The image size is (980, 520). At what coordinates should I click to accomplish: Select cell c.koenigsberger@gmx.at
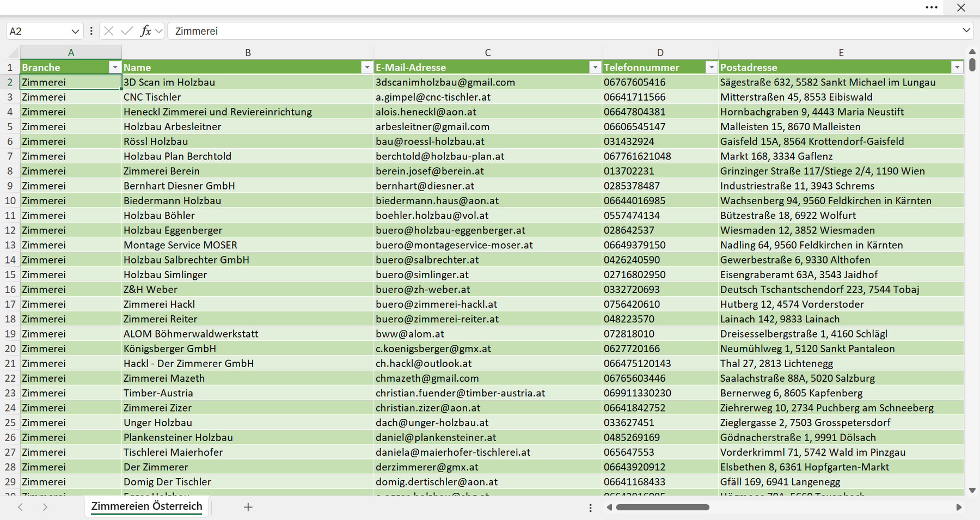click(488, 348)
